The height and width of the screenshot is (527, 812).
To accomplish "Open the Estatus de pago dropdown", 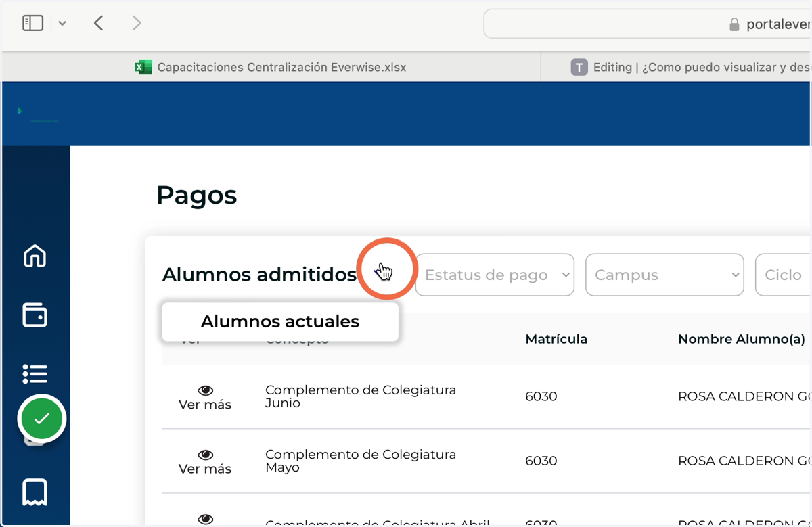I will (x=495, y=275).
